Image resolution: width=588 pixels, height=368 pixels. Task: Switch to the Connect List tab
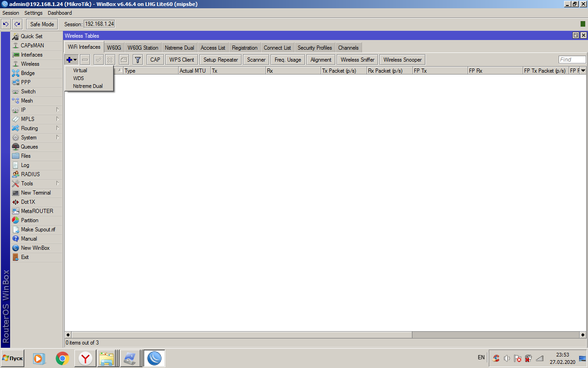click(277, 47)
